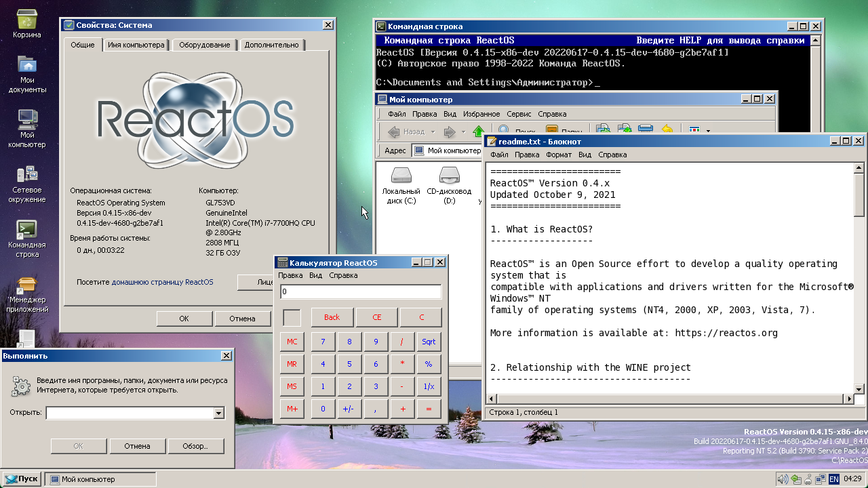Click the safely remove hardware tray icon
This screenshot has width=868, height=488.
[795, 479]
